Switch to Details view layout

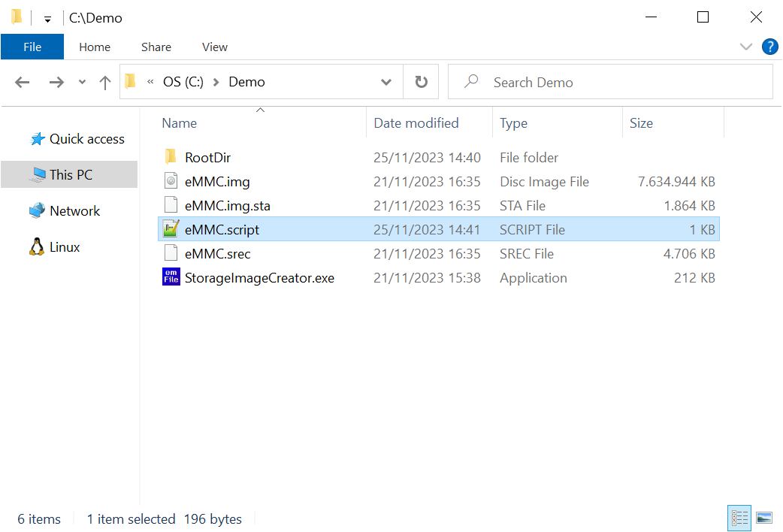[x=739, y=518]
